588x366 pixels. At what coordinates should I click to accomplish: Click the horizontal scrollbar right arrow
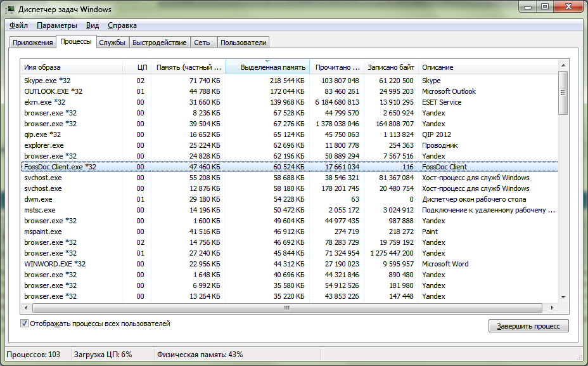point(552,308)
